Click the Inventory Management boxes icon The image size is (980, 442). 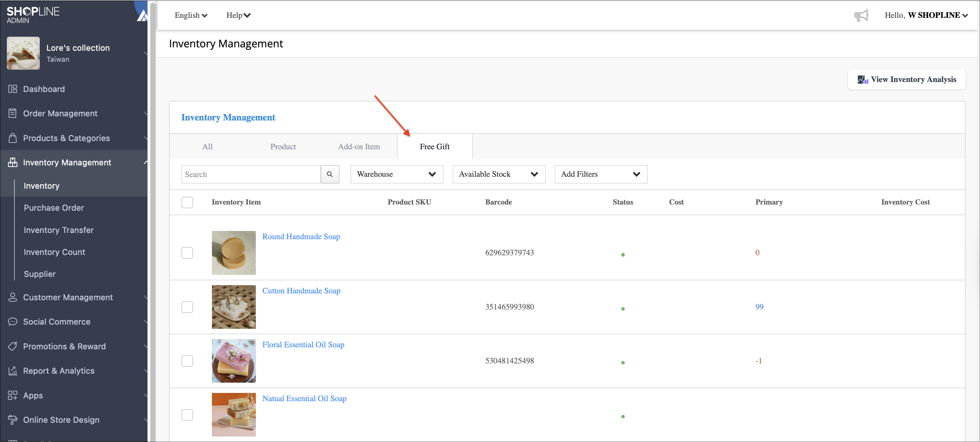click(13, 162)
